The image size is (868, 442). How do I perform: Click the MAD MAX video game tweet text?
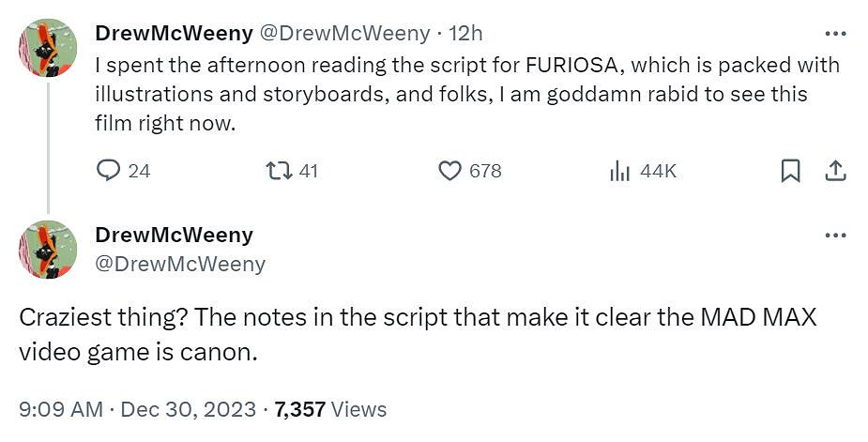[x=418, y=334]
